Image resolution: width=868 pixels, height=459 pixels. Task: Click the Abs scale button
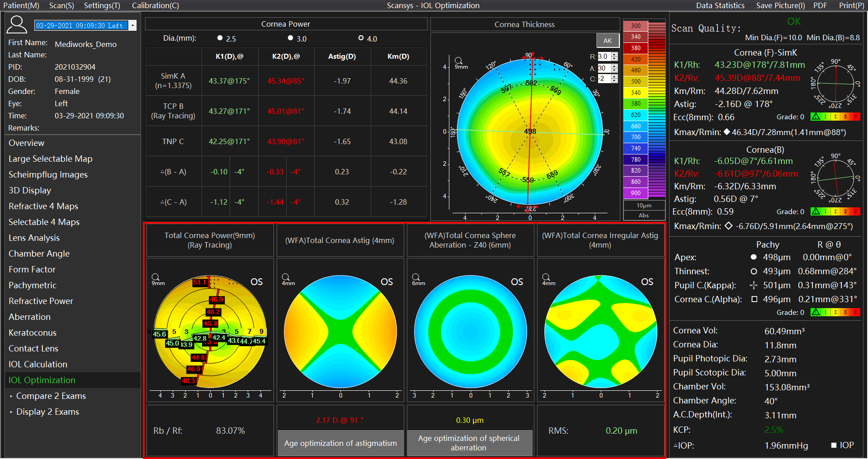pyautogui.click(x=644, y=215)
